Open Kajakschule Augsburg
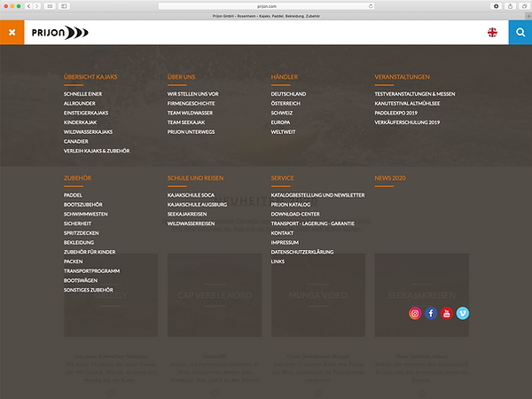This screenshot has height=399, width=532. click(197, 205)
